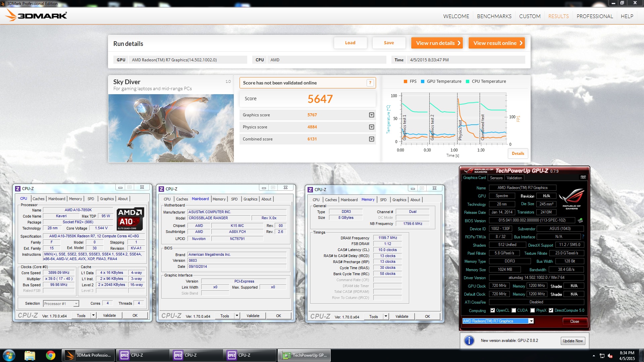Toggle OpenCL checkbox in GPU-Z
The width and height of the screenshot is (644, 362).
tap(492, 310)
